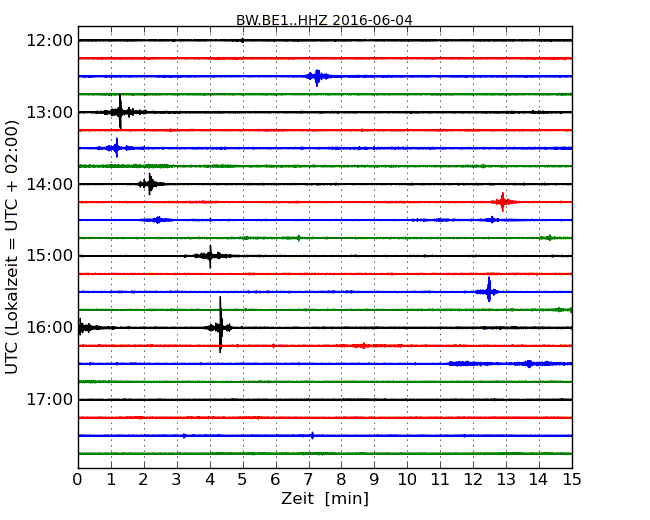Click the plot title BW.BE1..HHZ 2016-06-04
This screenshot has width=650, height=520.
[x=324, y=20]
